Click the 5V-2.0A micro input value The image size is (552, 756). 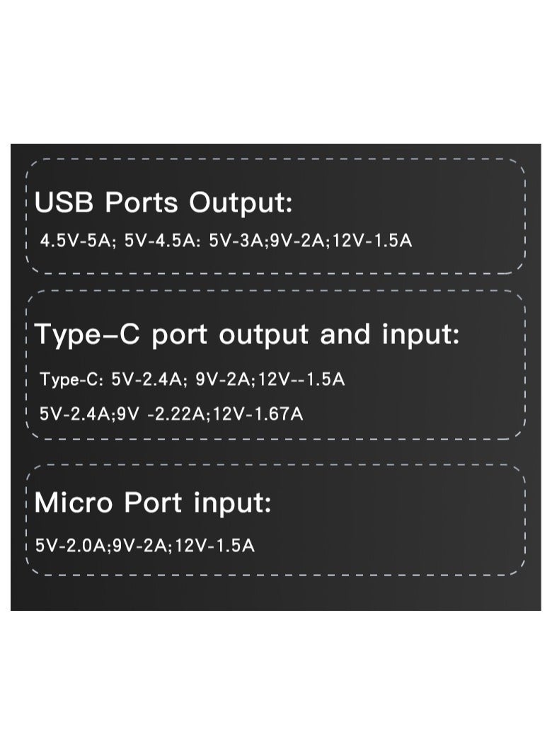click(73, 546)
